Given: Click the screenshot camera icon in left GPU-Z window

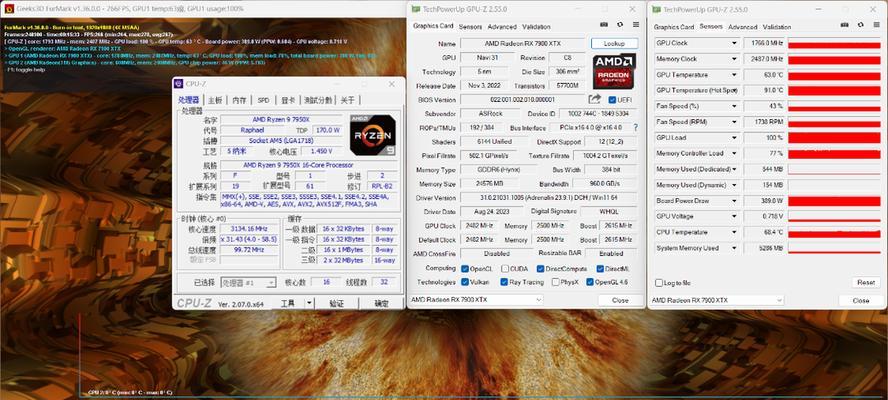Looking at the screenshot, I should 604,25.
